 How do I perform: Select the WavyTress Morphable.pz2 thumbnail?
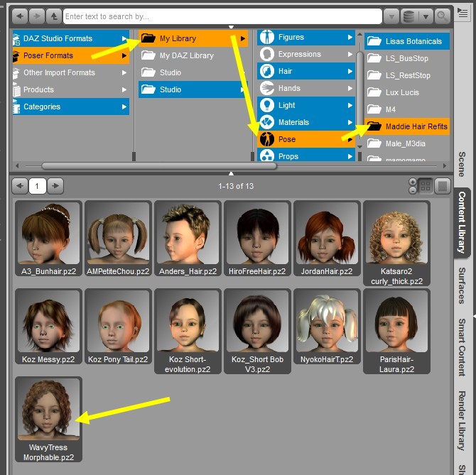tap(48, 419)
